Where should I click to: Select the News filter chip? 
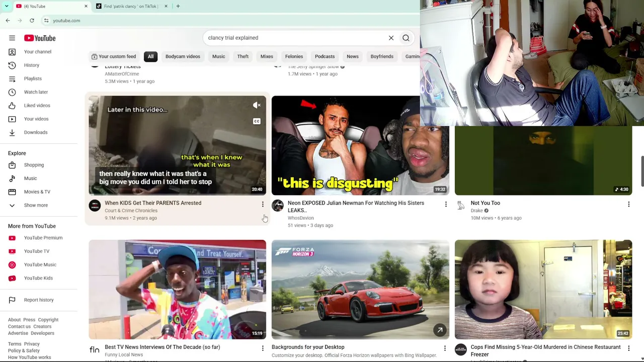click(x=352, y=56)
